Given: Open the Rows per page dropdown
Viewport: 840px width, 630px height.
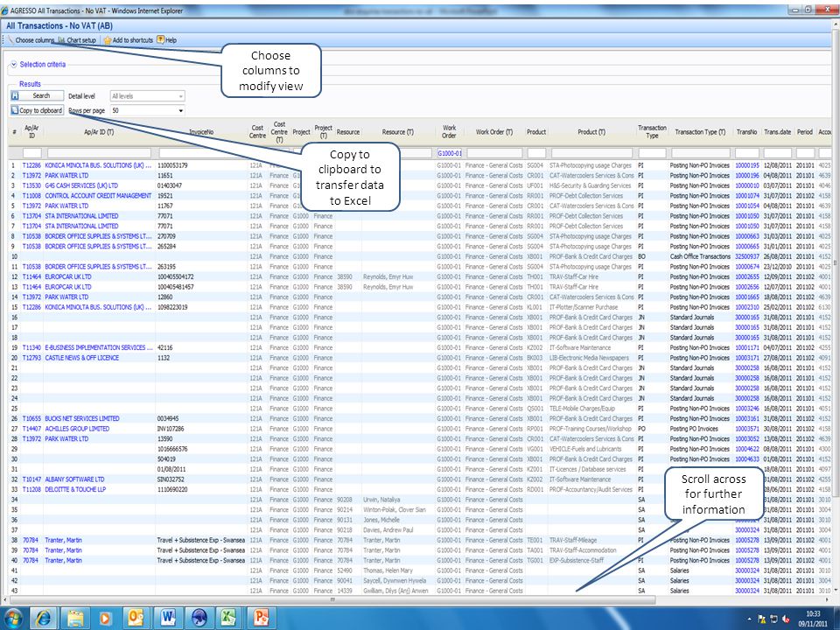Looking at the screenshot, I should click(x=147, y=110).
